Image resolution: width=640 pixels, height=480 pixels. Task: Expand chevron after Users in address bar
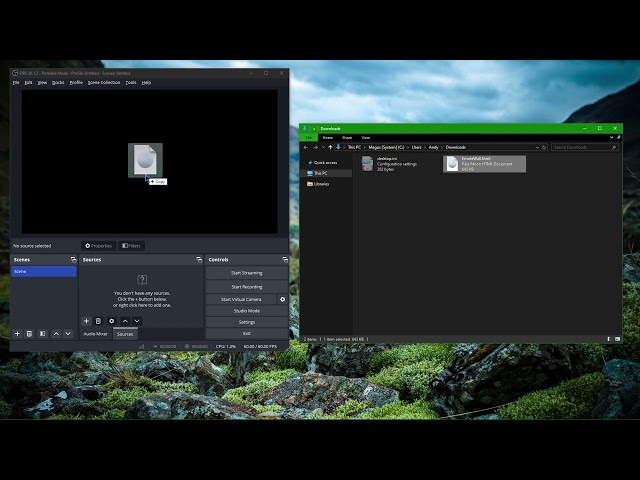pos(425,147)
